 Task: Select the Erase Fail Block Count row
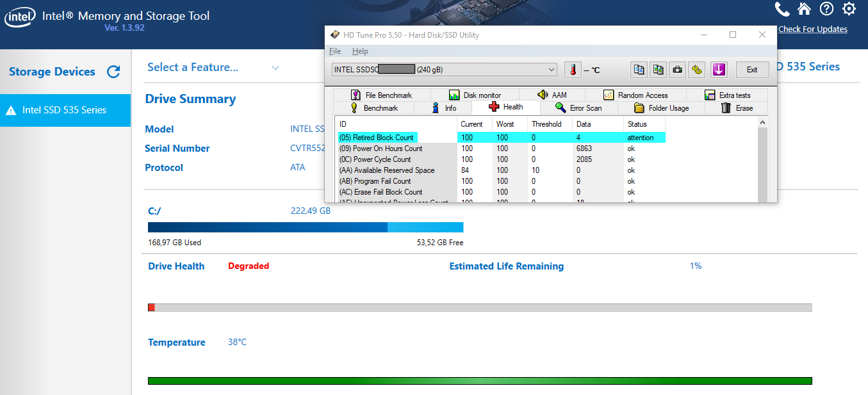[502, 192]
